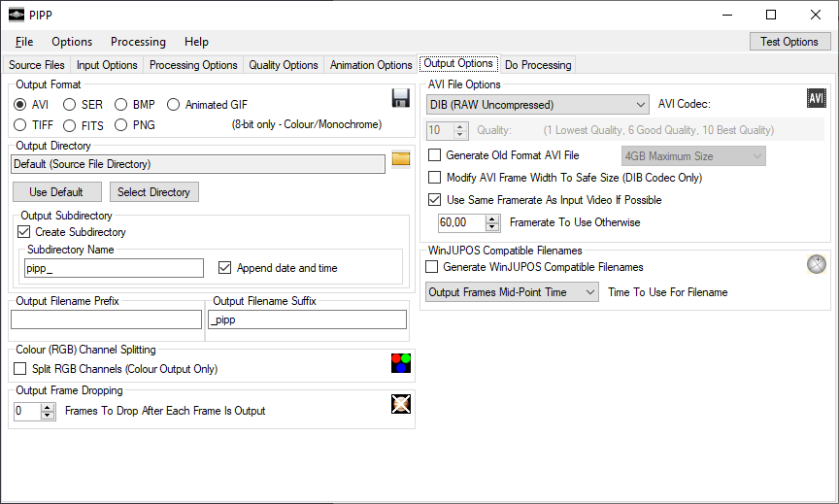Enable Split RGB Channels option
839x504 pixels.
(19, 369)
